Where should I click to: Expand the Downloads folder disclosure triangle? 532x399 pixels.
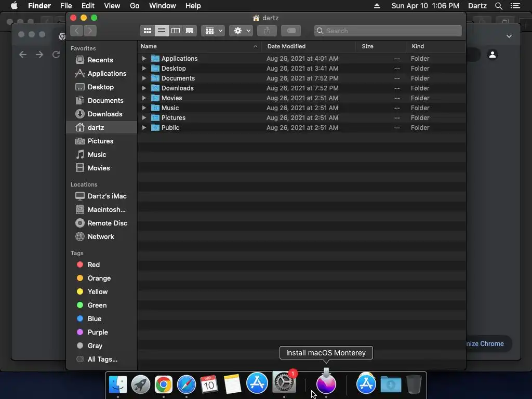[x=144, y=88]
